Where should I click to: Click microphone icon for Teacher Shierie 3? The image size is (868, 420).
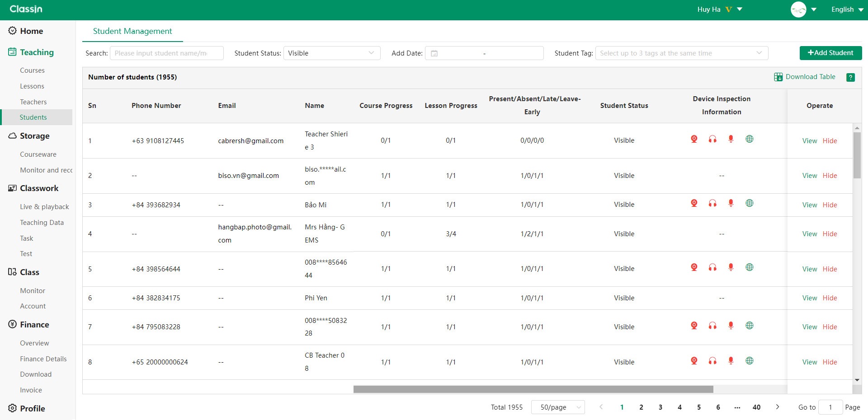click(731, 139)
